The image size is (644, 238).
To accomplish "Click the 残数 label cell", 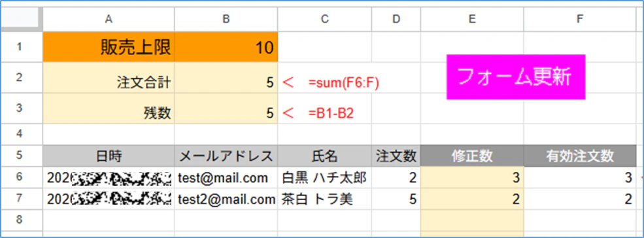I will [x=109, y=109].
